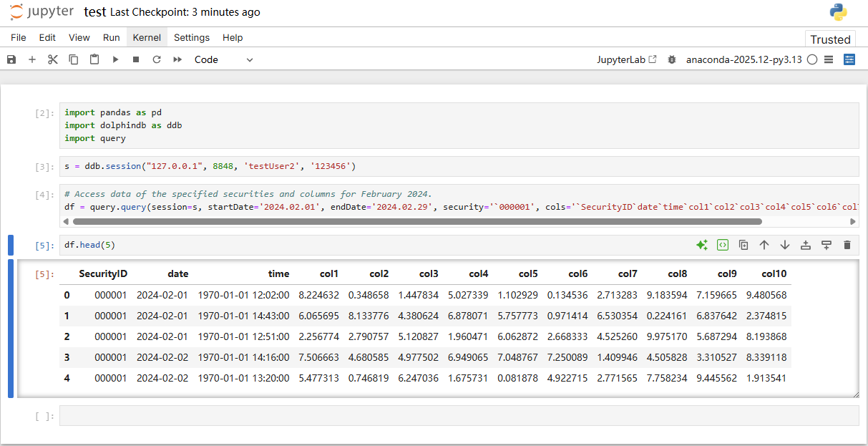Open the cell type dropdown showing Code
Image resolution: width=868 pixels, height=446 pixels.
(224, 59)
